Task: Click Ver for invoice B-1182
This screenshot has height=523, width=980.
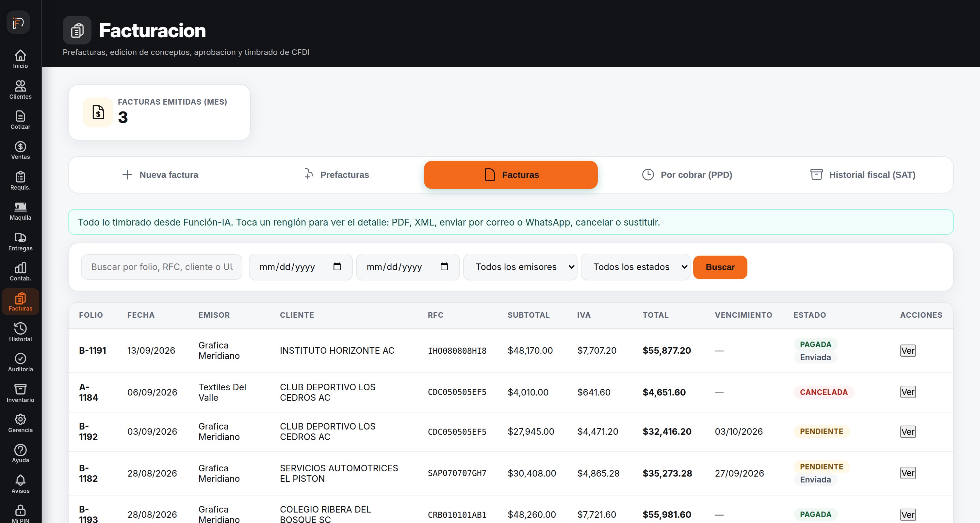Action: 908,473
